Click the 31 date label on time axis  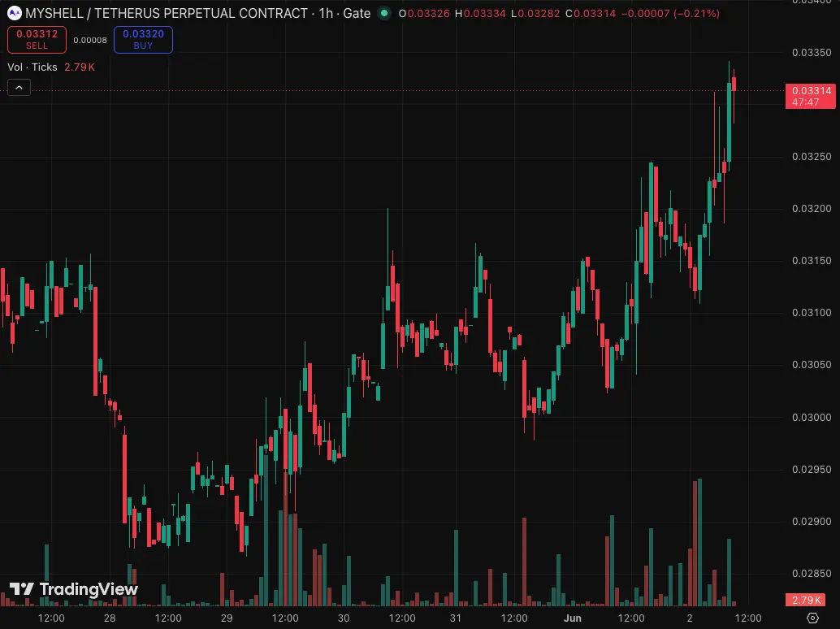point(456,618)
